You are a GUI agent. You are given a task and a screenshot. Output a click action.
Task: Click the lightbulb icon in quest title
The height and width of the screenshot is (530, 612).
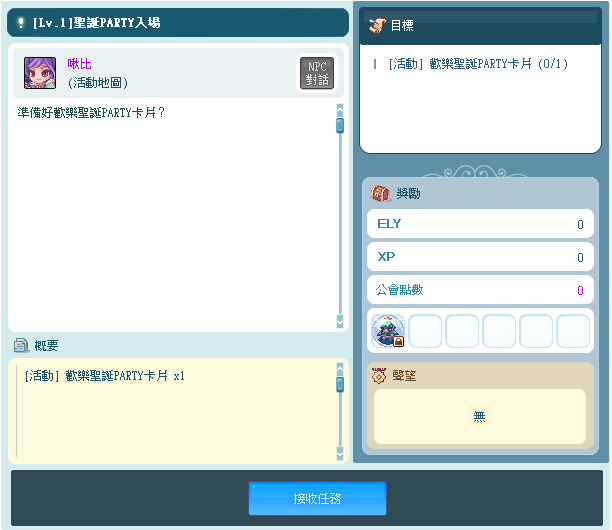(20, 22)
